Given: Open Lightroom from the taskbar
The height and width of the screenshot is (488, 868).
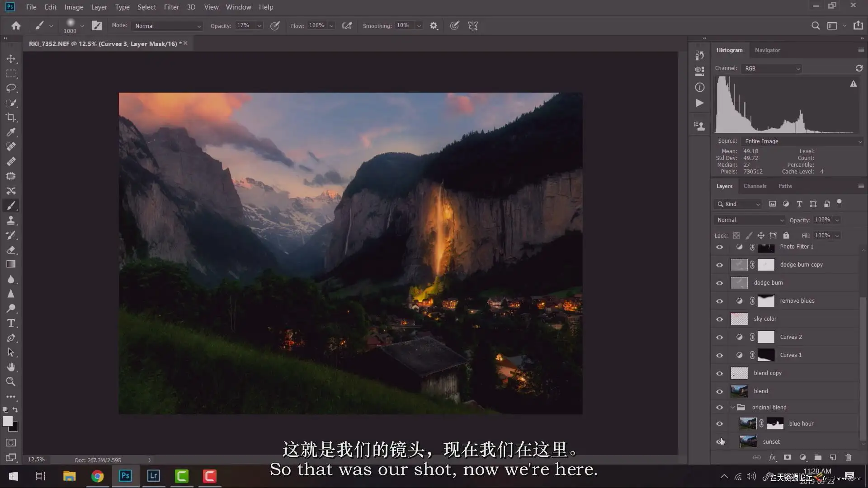Looking at the screenshot, I should (154, 476).
